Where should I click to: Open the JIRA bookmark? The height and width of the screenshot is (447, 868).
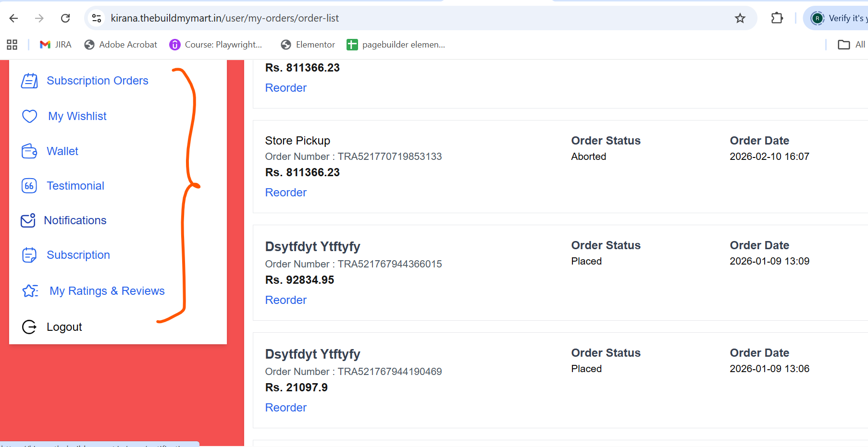(x=56, y=45)
